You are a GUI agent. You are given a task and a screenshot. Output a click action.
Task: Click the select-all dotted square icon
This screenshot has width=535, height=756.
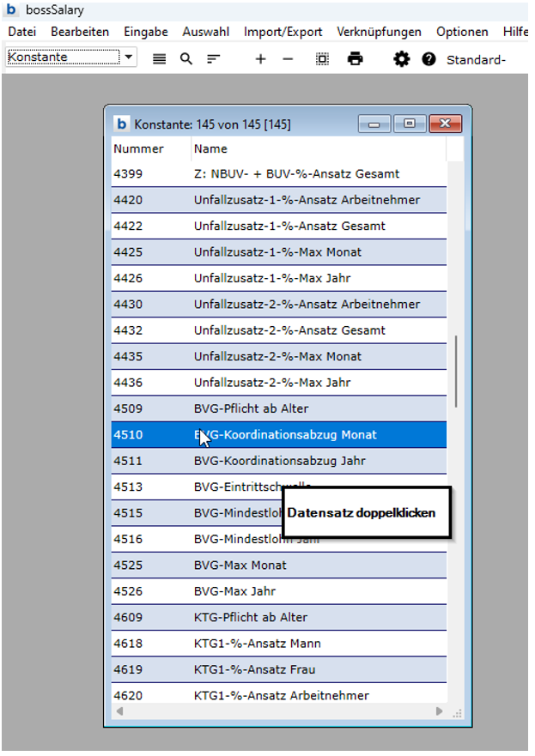click(x=322, y=59)
